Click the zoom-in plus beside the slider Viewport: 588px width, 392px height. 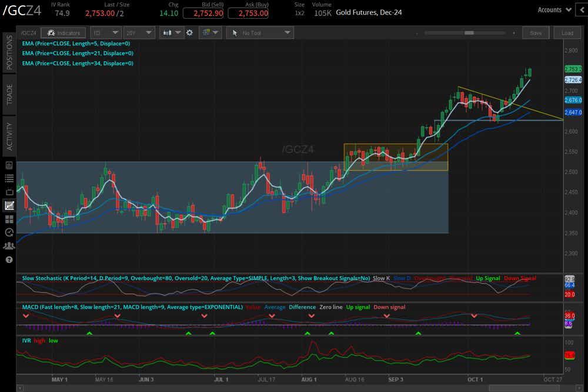click(514, 33)
